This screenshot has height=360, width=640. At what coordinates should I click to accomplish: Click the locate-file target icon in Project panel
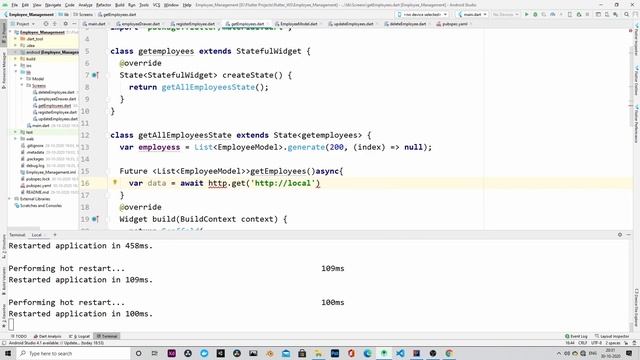(x=46, y=24)
